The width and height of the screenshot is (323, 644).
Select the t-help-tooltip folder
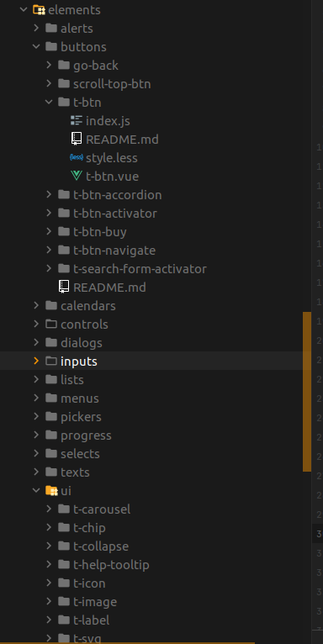click(111, 565)
